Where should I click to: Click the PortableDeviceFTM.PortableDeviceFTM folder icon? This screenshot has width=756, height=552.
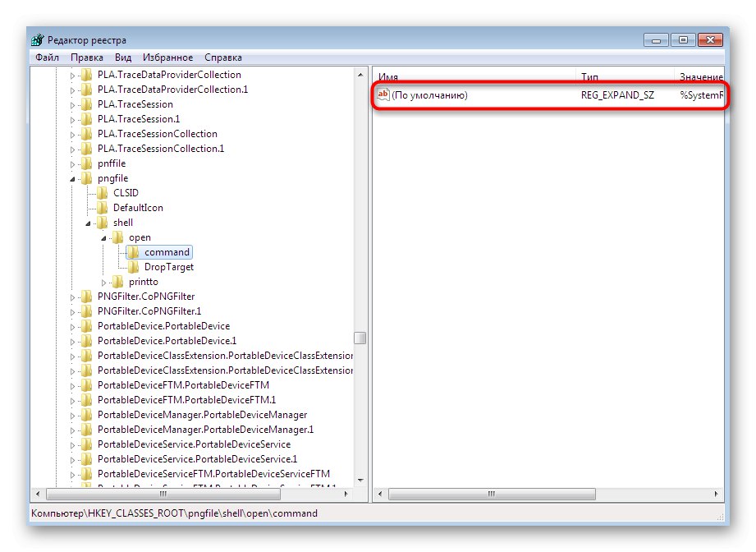[87, 385]
